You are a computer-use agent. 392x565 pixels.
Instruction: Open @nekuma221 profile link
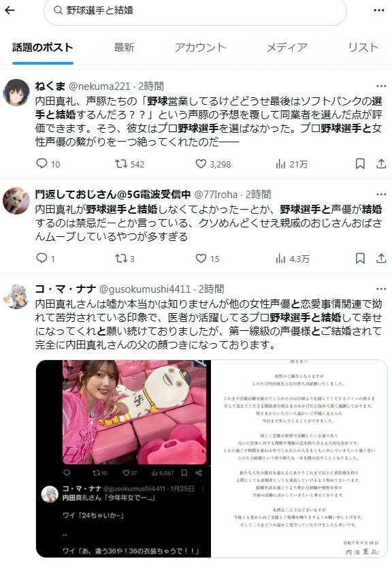click(x=99, y=86)
